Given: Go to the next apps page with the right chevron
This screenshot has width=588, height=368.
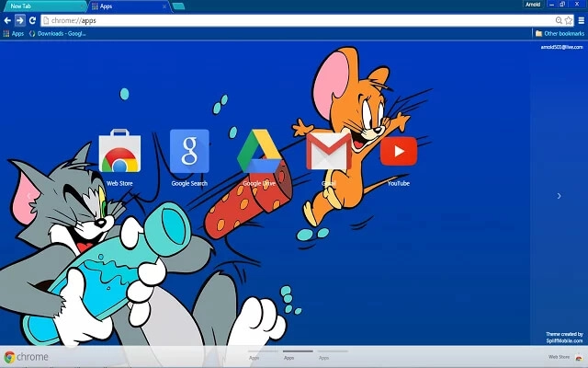Looking at the screenshot, I should 560,196.
